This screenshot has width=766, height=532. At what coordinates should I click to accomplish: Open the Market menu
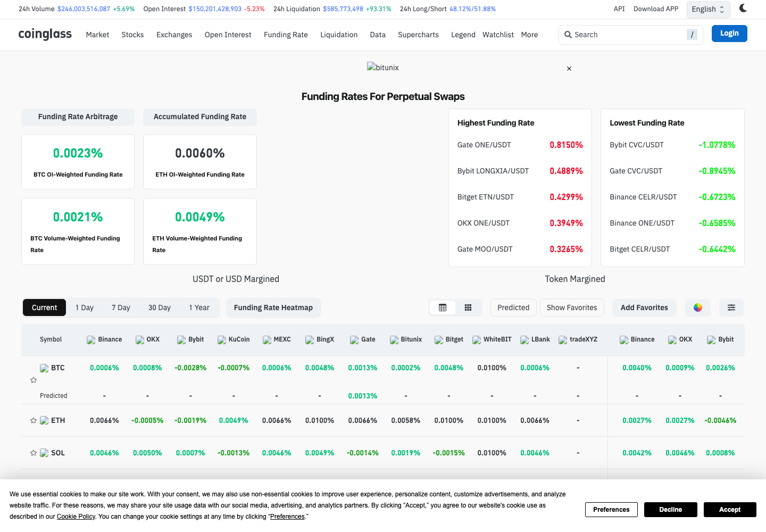point(97,35)
